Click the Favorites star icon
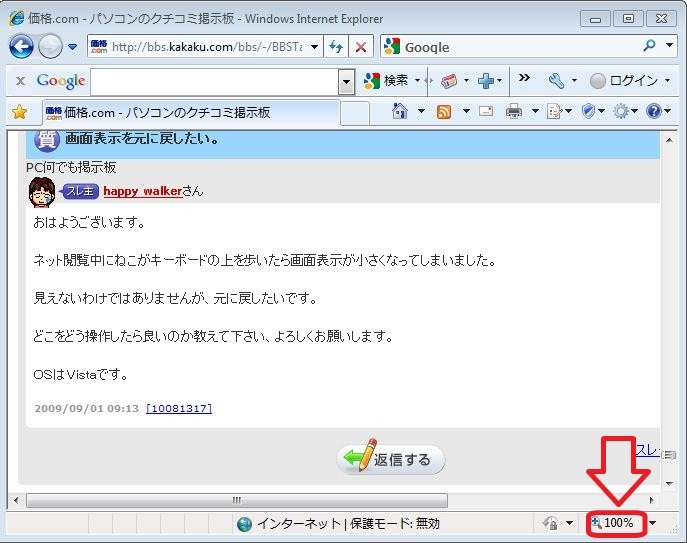 coord(19,112)
